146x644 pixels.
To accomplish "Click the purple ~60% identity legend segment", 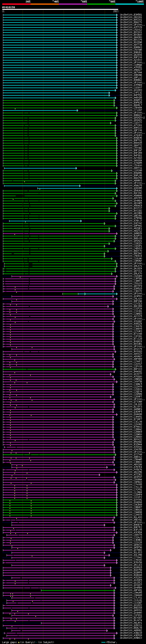I will coord(73,4).
